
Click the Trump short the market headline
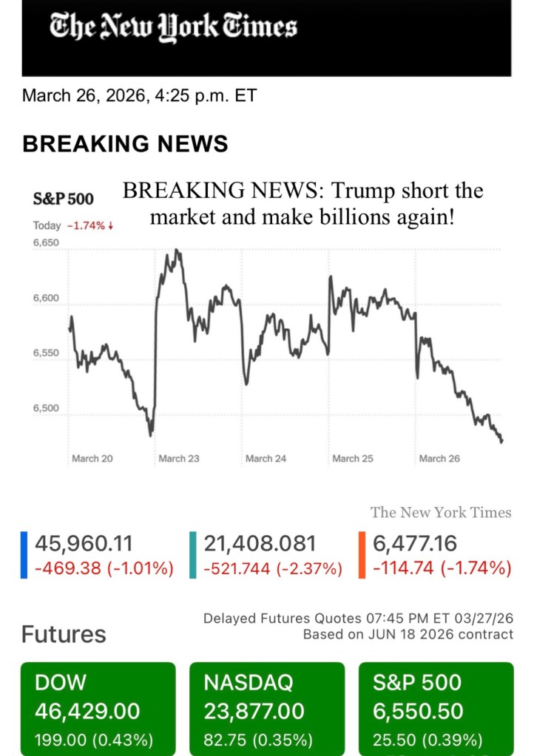tap(303, 204)
